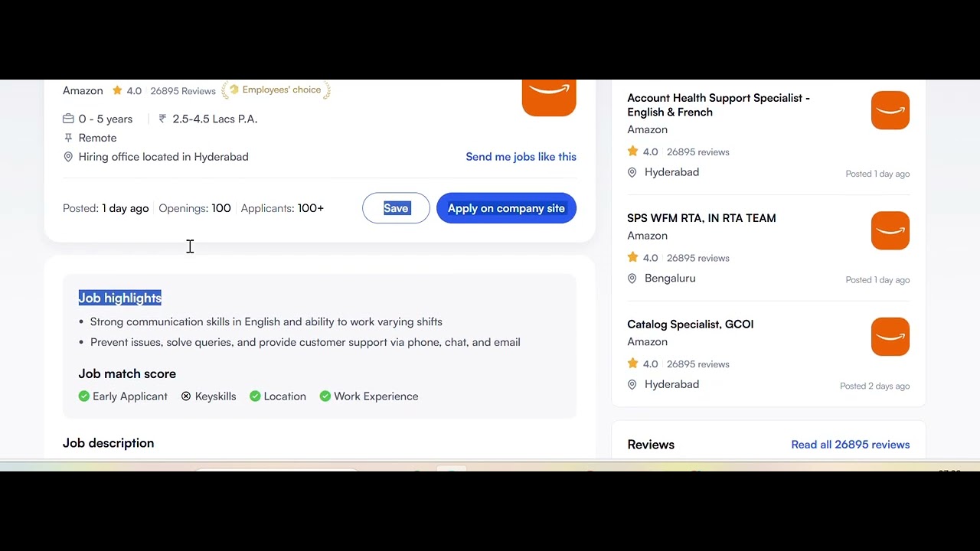The image size is (980, 551).
Task: Apply on company site button
Action: (506, 208)
